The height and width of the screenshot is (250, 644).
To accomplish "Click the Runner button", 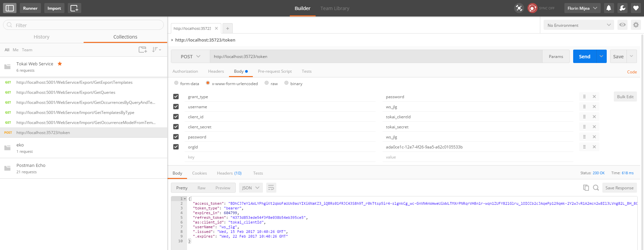I will point(30,8).
